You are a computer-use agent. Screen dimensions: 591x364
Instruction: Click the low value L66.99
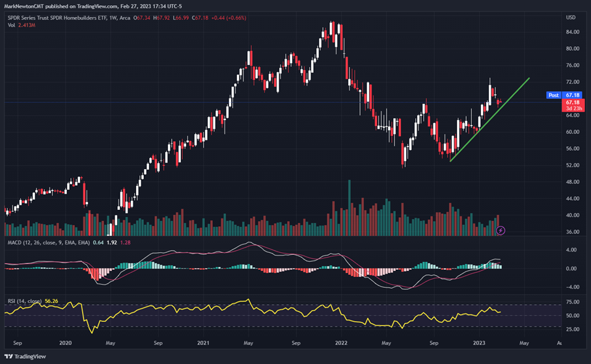click(x=181, y=18)
